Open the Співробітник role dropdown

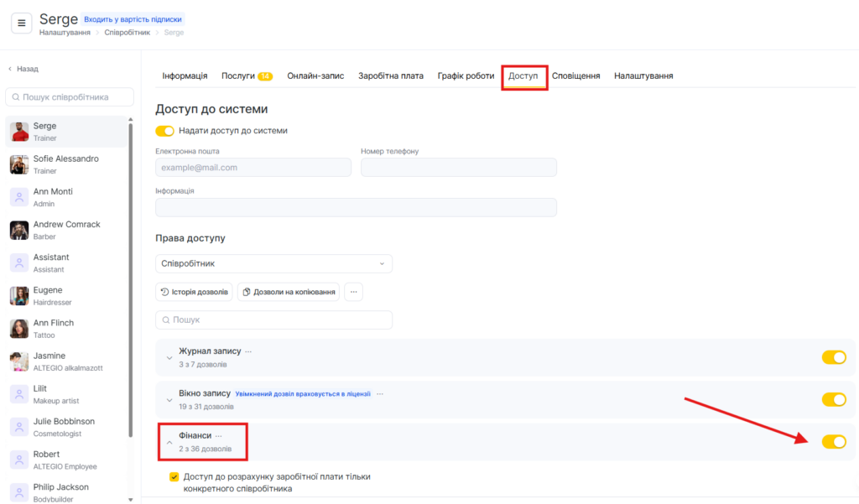tap(273, 263)
